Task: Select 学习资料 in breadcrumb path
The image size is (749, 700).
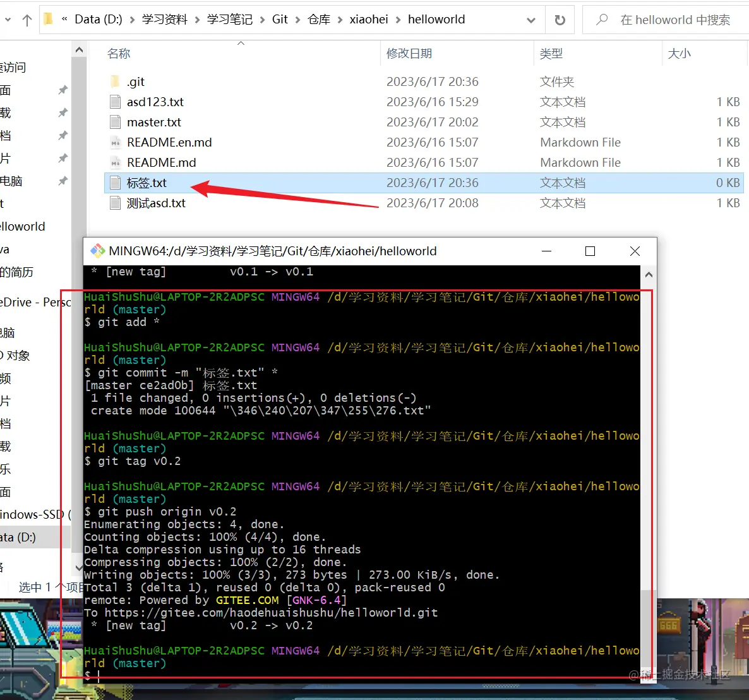Action: coord(165,19)
